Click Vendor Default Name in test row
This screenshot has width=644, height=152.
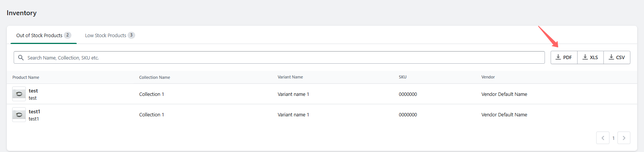click(504, 94)
